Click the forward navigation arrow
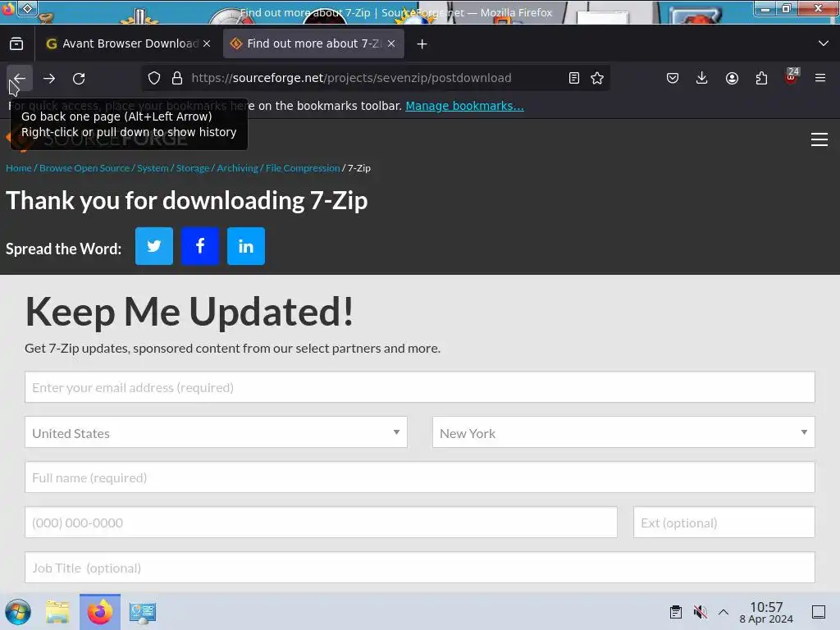 pos(49,78)
